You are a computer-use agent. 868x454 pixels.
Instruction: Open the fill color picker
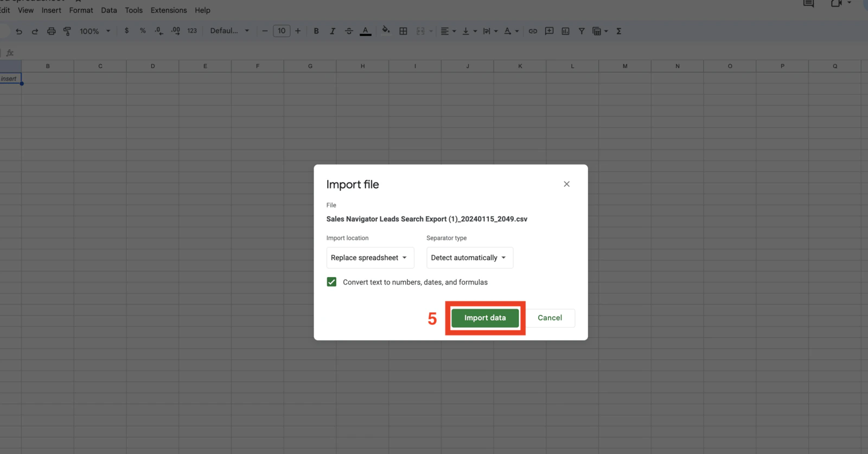(x=386, y=30)
